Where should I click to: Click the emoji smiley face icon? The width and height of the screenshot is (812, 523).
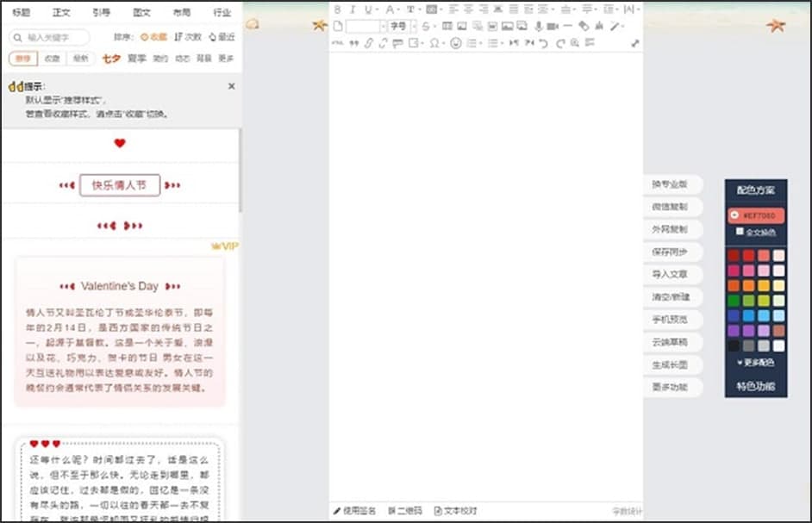point(456,43)
